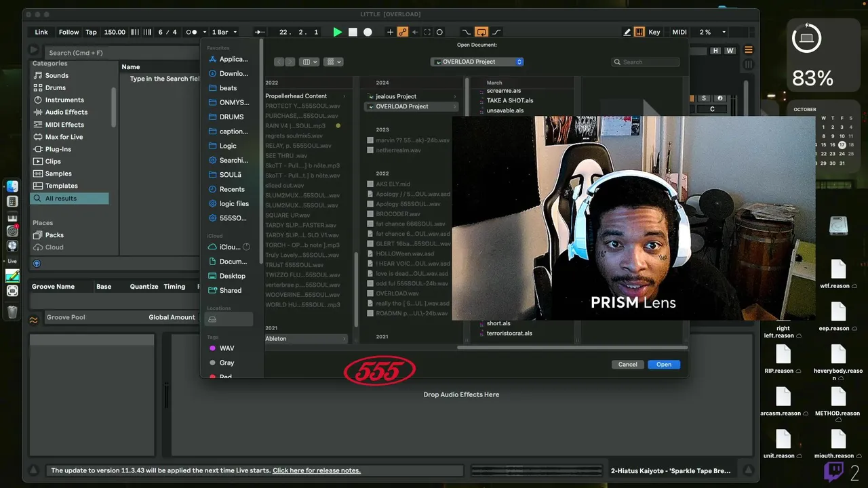Open the OVERLOAD Project path dropdown

click(477, 62)
